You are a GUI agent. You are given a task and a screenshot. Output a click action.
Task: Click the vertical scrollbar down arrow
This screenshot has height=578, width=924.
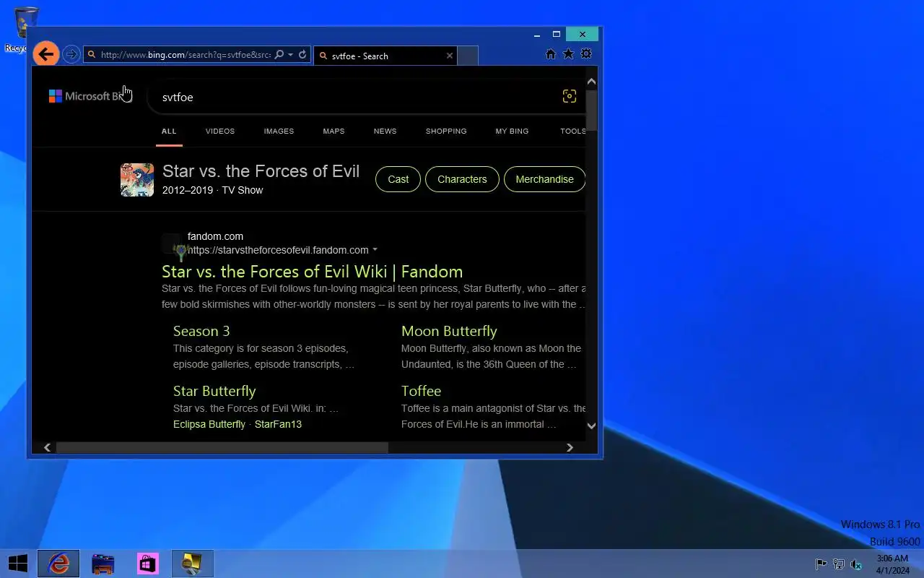pyautogui.click(x=591, y=426)
